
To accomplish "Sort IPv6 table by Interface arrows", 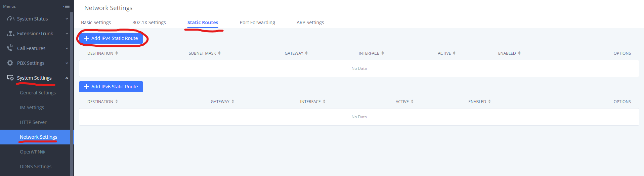I will click(324, 101).
